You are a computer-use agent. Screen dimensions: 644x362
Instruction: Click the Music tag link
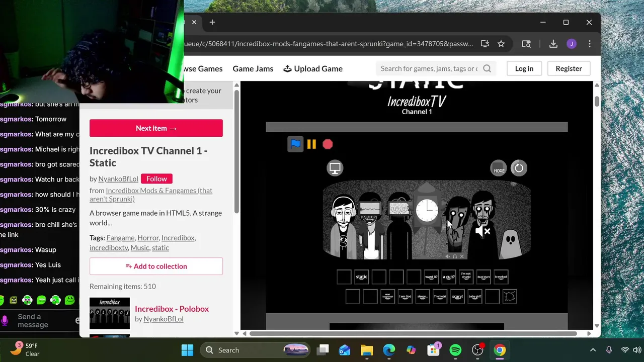click(140, 247)
